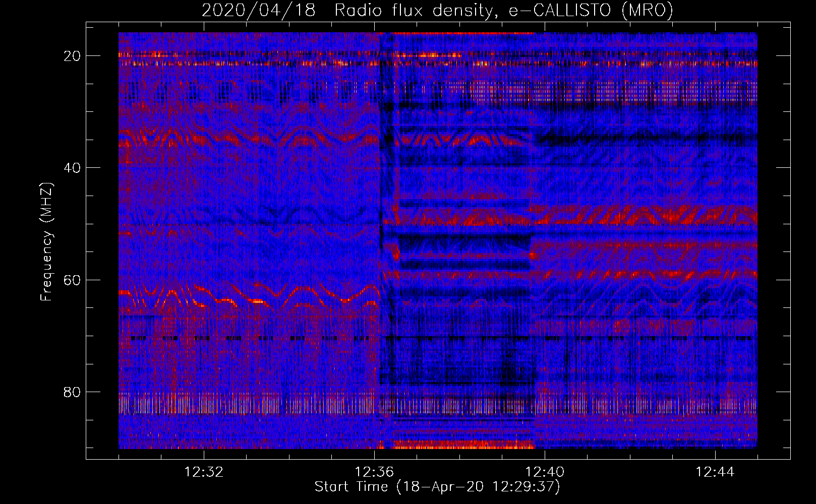
Task: Select the 12:36 time tick label
Action: 374,472
